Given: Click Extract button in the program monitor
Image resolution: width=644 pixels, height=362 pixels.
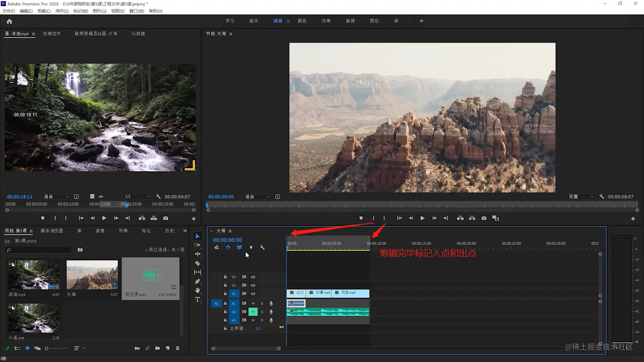Looking at the screenshot, I should (x=472, y=218).
